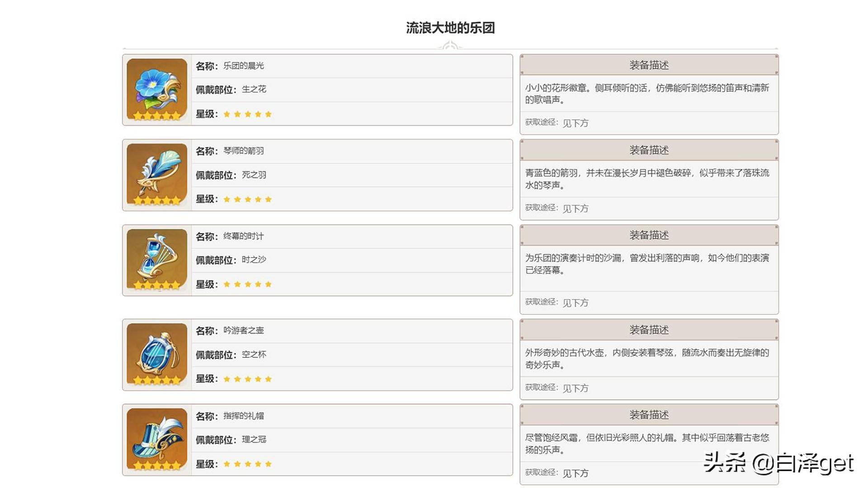Click the slot value 理之冠
The image size is (868, 488).
254,440
